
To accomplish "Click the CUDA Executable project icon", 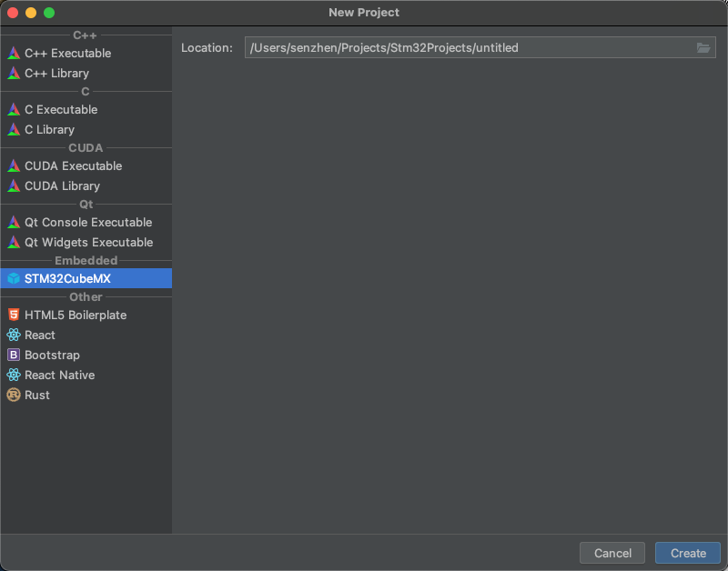I will click(14, 166).
